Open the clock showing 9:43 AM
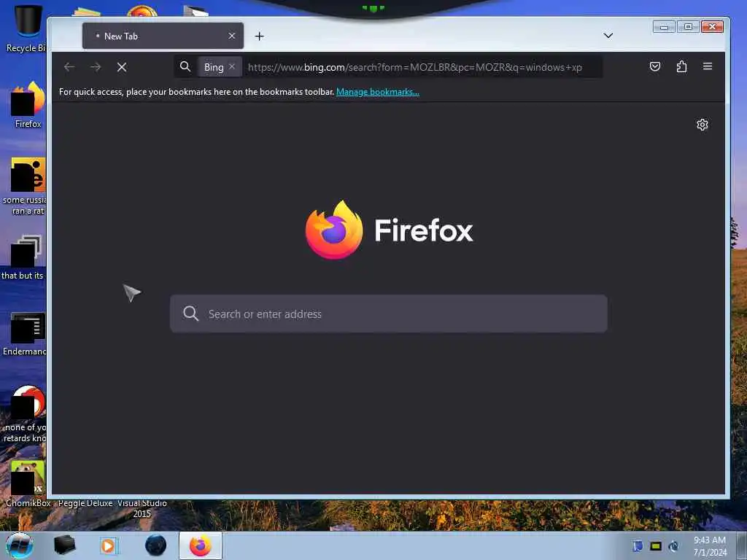 [x=710, y=546]
